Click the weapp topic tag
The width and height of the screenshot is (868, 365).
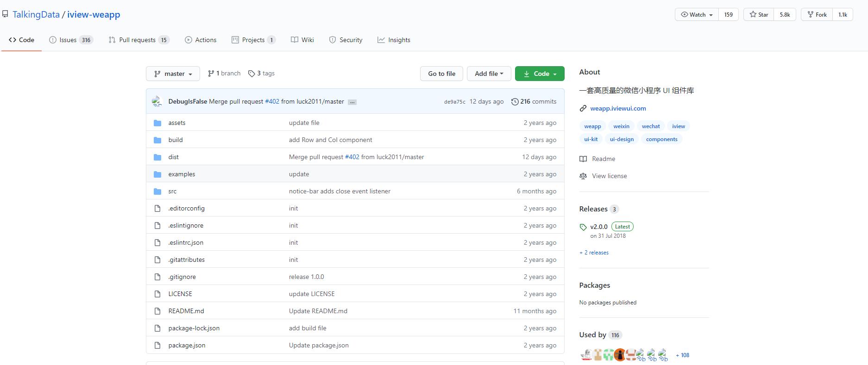(592, 126)
